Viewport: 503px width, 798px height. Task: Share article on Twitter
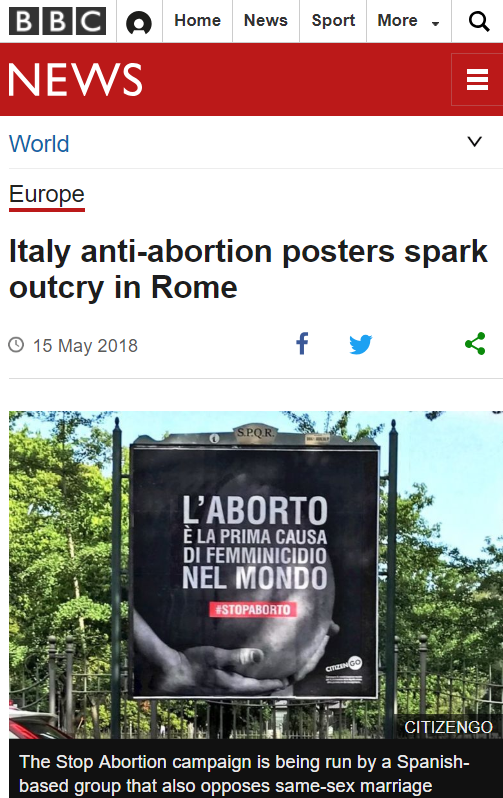click(x=360, y=345)
